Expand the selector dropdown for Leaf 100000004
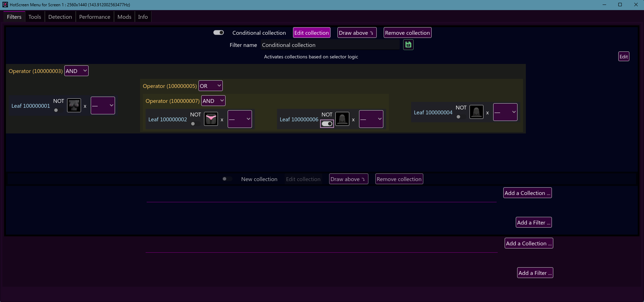This screenshot has height=302, width=644. (x=505, y=112)
